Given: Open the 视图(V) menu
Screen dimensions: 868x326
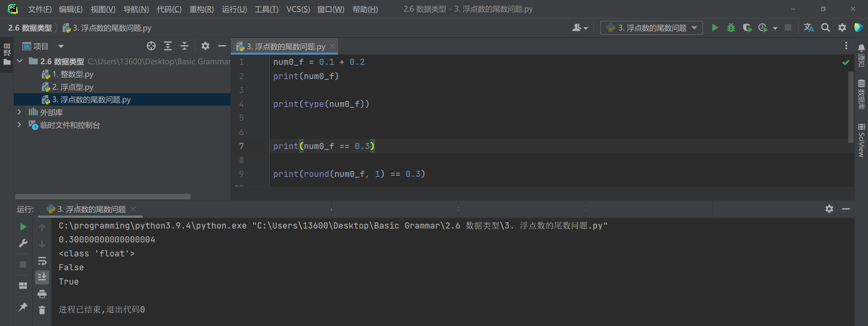Looking at the screenshot, I should [x=103, y=9].
